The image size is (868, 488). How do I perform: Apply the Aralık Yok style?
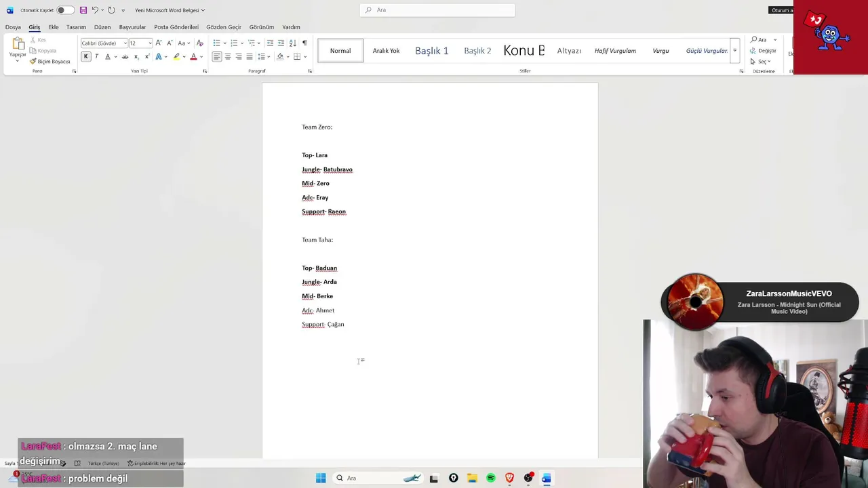[386, 51]
